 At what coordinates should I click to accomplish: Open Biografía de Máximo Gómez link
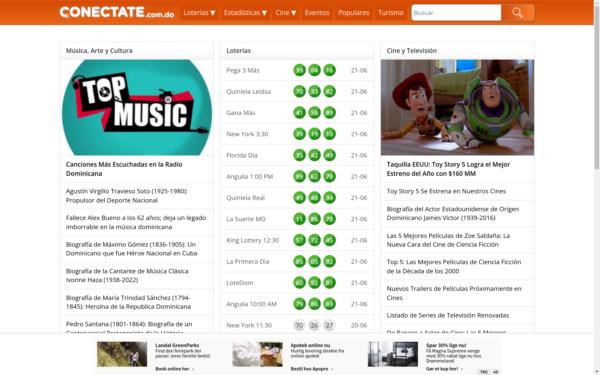[131, 249]
